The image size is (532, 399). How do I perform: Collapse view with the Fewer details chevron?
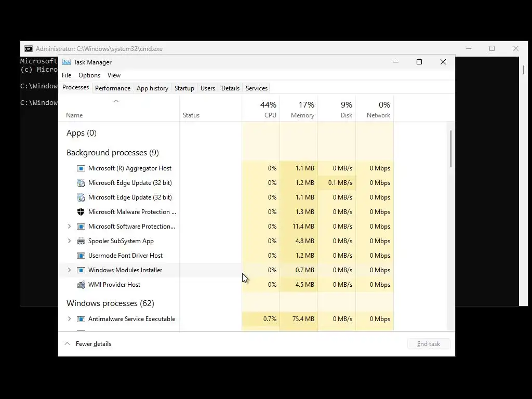[x=67, y=344]
